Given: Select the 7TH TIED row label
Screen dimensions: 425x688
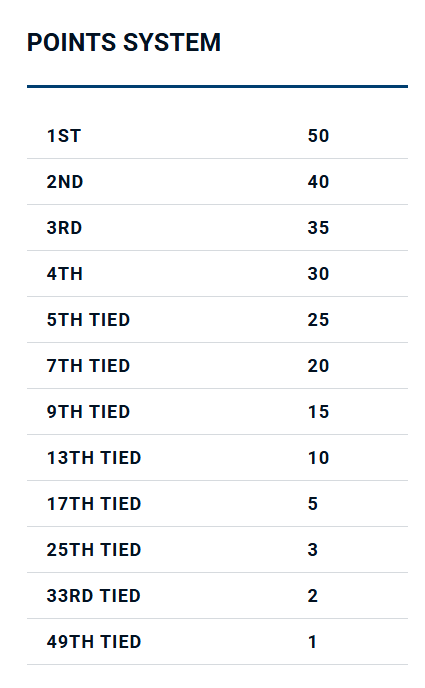Looking at the screenshot, I should (x=89, y=366).
